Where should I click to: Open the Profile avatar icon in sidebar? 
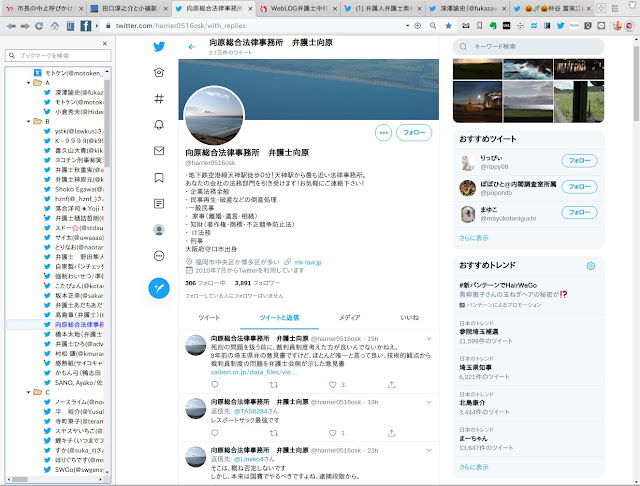click(x=159, y=229)
